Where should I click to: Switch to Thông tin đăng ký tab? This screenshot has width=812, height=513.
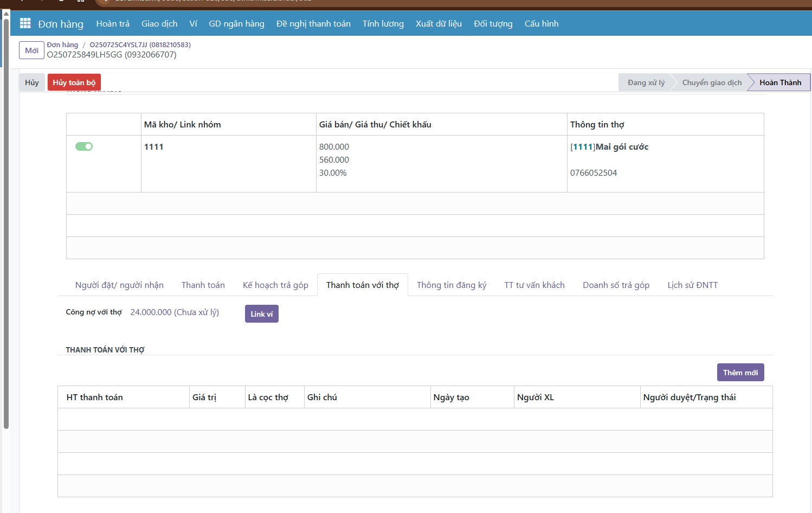click(452, 285)
